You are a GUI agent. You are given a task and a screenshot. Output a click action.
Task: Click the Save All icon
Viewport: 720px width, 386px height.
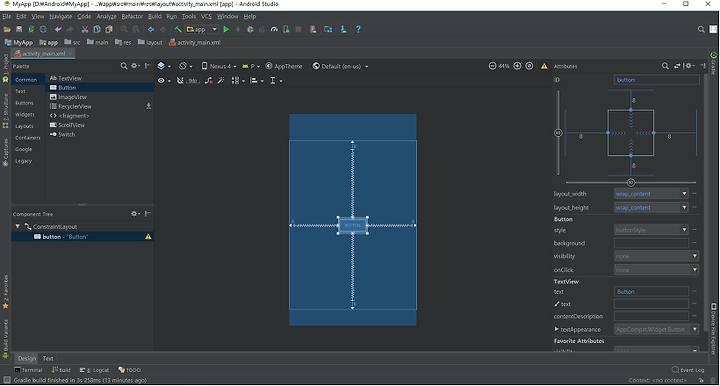pos(19,29)
